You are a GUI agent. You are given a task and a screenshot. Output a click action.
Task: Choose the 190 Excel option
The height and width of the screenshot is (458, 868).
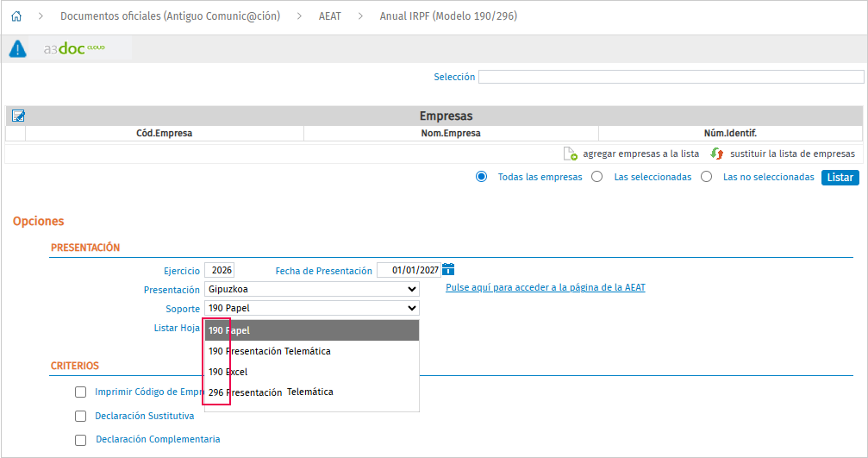312,372
